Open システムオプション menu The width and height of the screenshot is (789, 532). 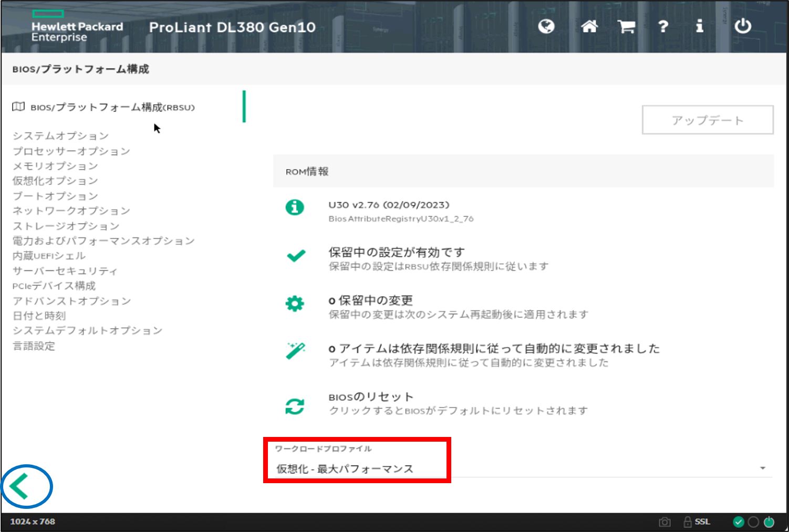(x=61, y=136)
